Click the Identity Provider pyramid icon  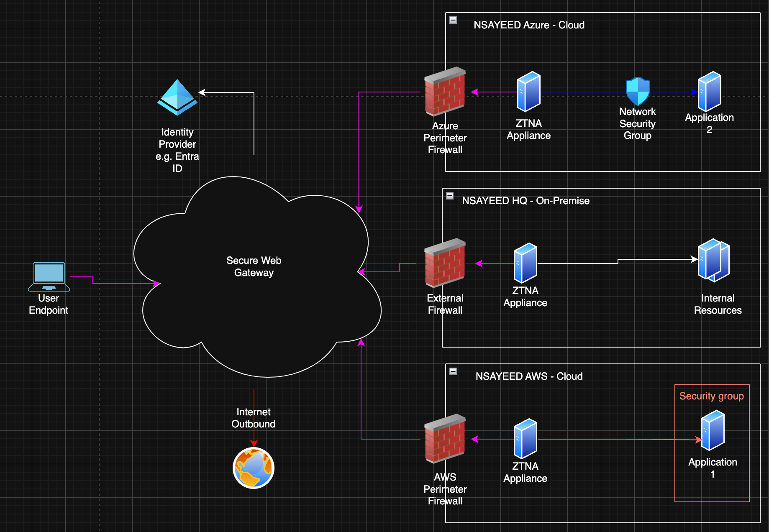click(x=177, y=97)
